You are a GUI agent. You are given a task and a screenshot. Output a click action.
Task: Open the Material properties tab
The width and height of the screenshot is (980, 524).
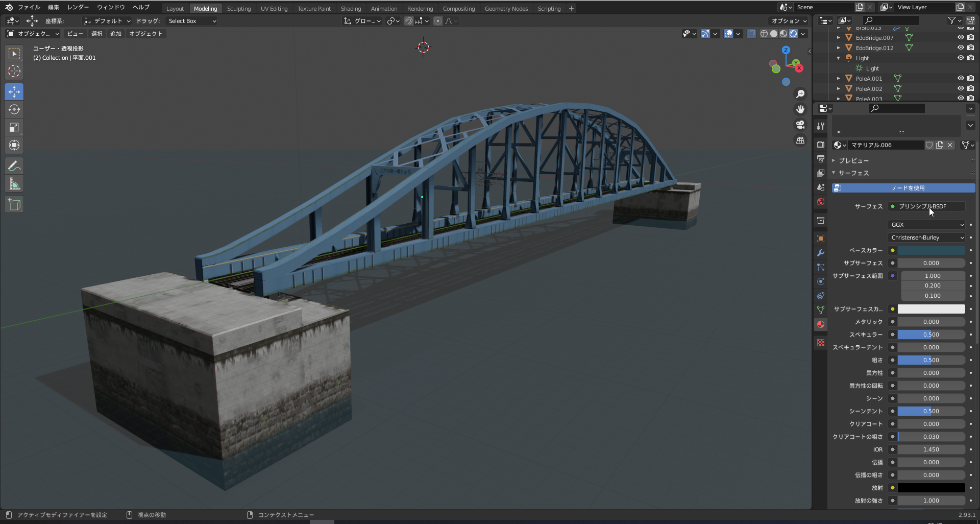821,324
